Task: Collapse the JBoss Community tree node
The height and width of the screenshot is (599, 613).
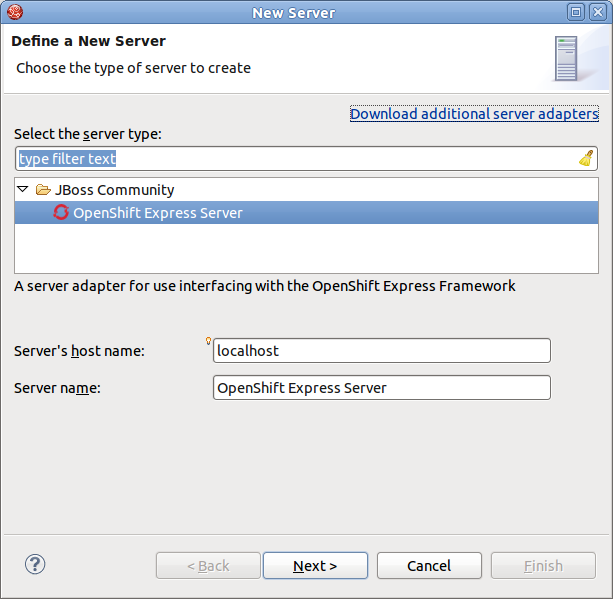Action: 23,189
